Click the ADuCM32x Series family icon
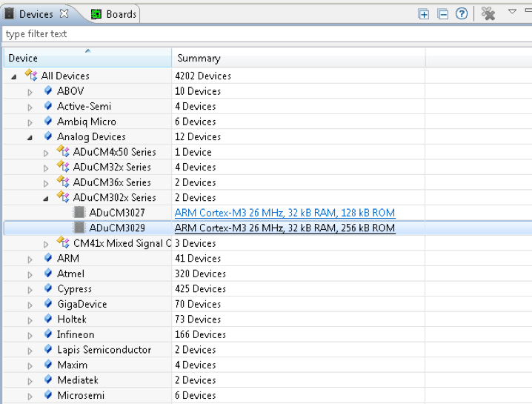The width and height of the screenshot is (532, 404). pos(63,166)
